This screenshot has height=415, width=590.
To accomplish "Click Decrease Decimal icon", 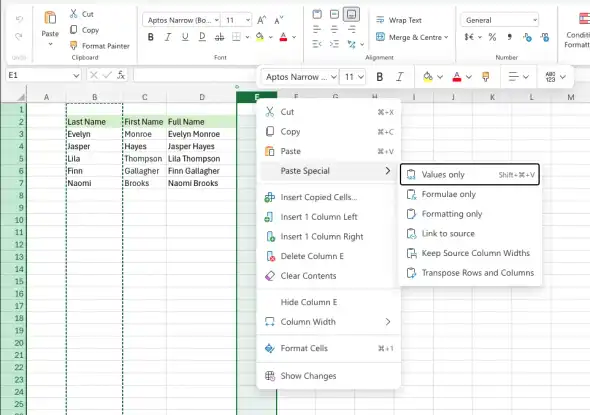I will point(544,37).
